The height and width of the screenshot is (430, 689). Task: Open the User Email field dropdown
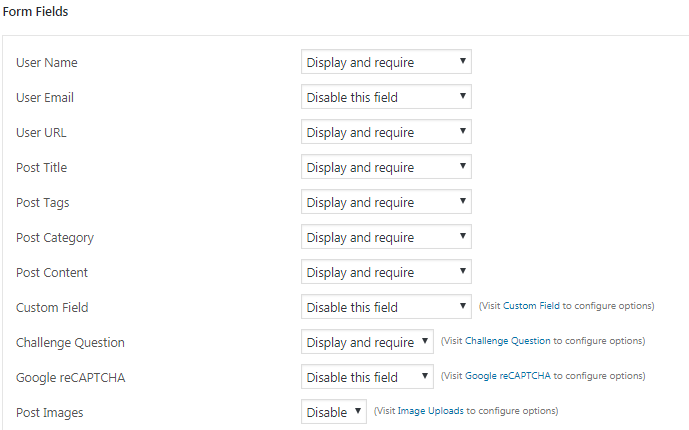[x=386, y=97]
